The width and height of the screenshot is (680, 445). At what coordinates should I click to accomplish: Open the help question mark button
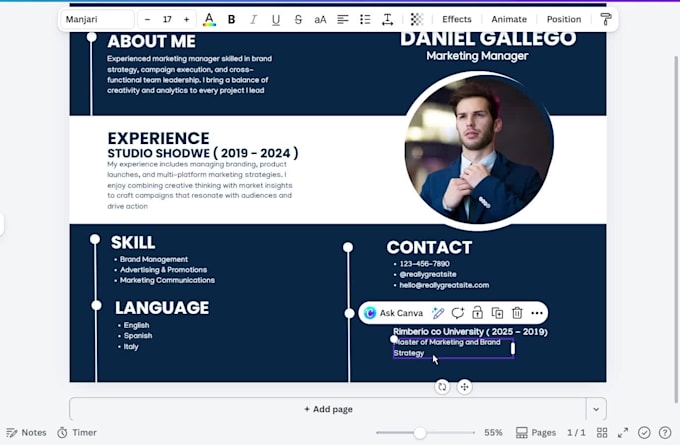click(x=665, y=432)
